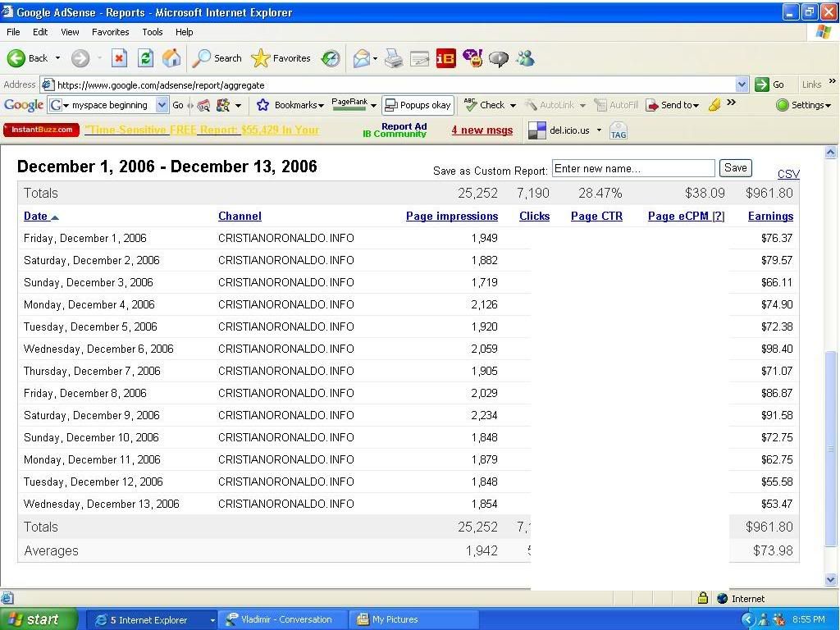Screen dimensions: 840x630
Task: Open the History clock icon
Action: 331,58
